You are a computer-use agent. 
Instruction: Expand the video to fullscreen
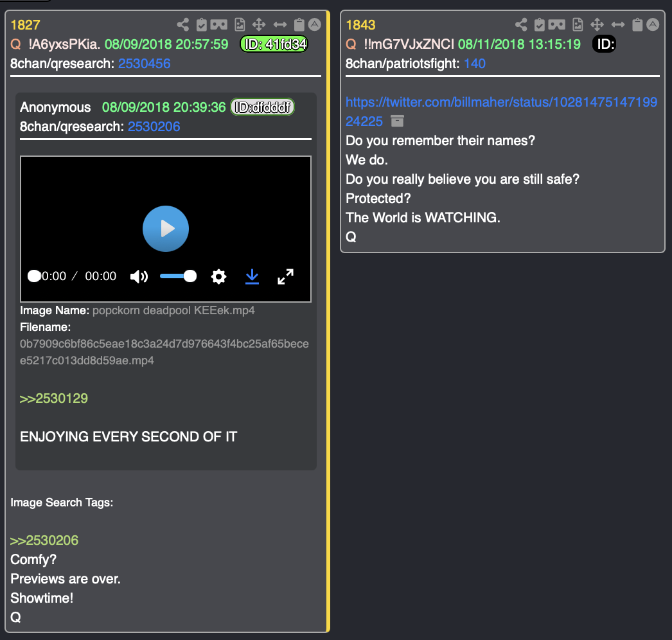point(285,276)
